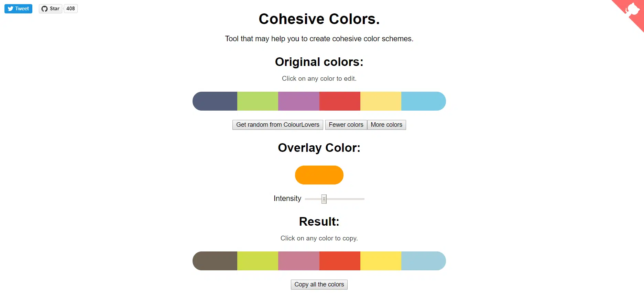
Task: Copy the dusty pink result color
Action: [298, 261]
